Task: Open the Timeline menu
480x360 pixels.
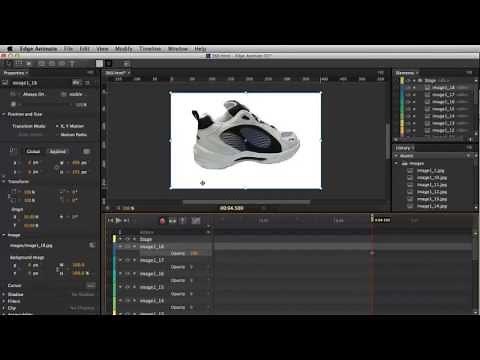Action: click(150, 49)
